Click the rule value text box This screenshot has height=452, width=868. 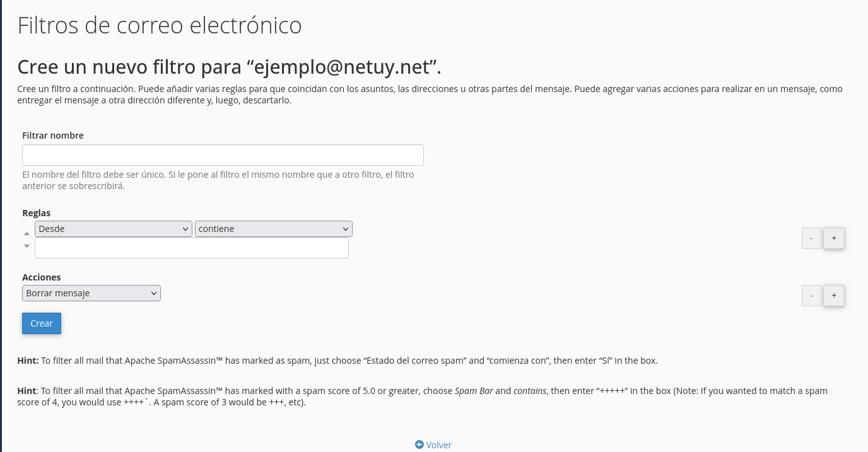coord(192,248)
